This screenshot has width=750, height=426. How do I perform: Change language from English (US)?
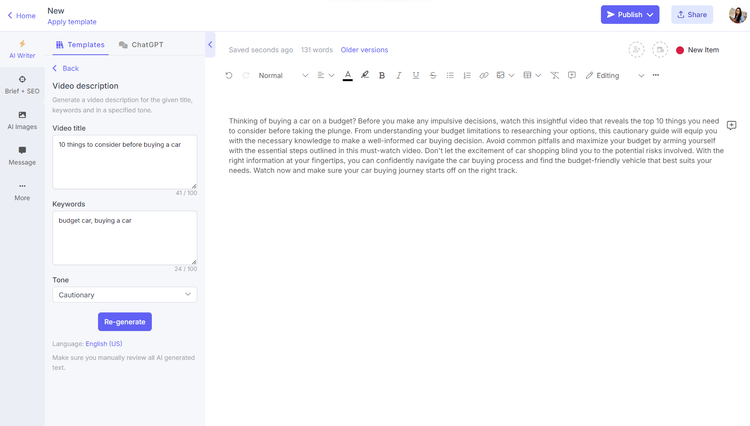(x=104, y=343)
